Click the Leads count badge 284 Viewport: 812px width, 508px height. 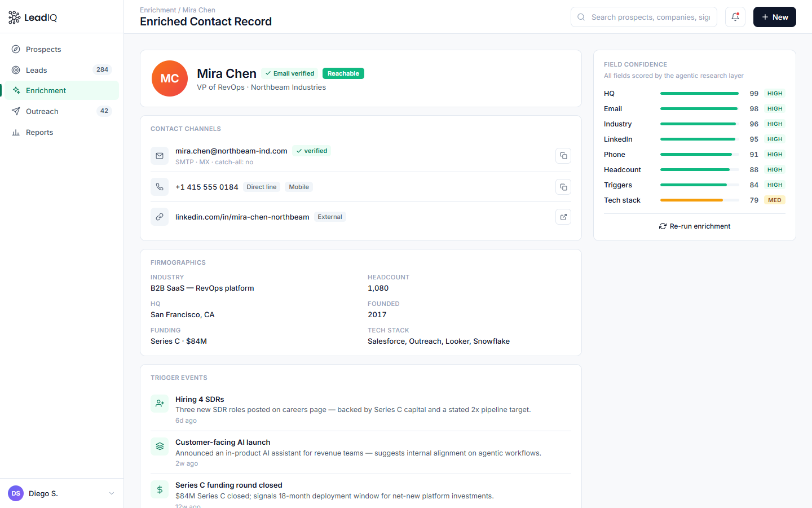click(x=102, y=70)
